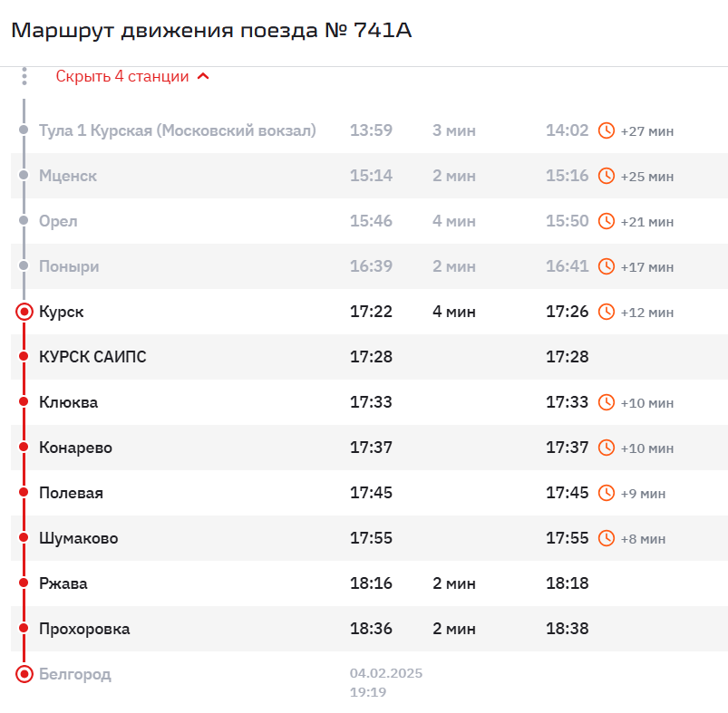Click delay clock icon in Шумаково row
728x713 pixels.
tap(607, 538)
